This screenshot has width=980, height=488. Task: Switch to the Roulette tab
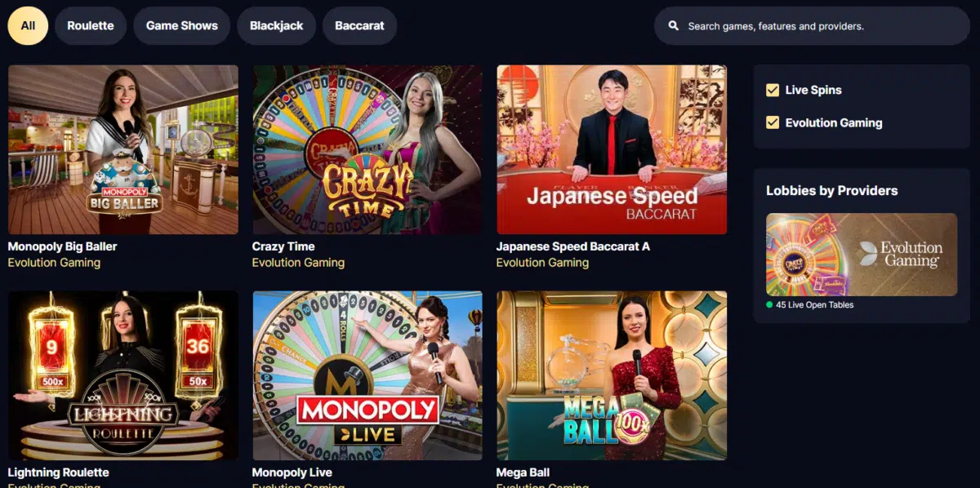(x=91, y=25)
